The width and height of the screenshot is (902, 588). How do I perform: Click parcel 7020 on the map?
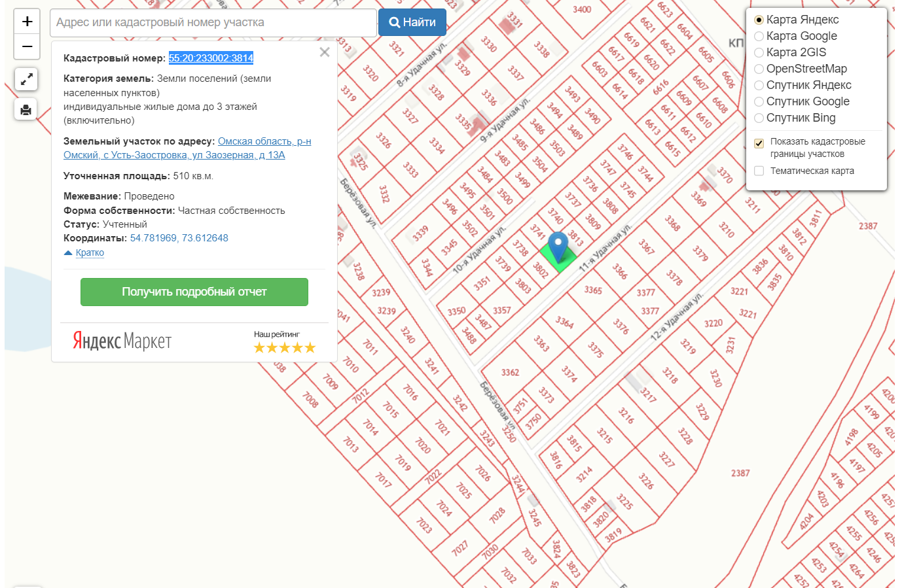(424, 445)
